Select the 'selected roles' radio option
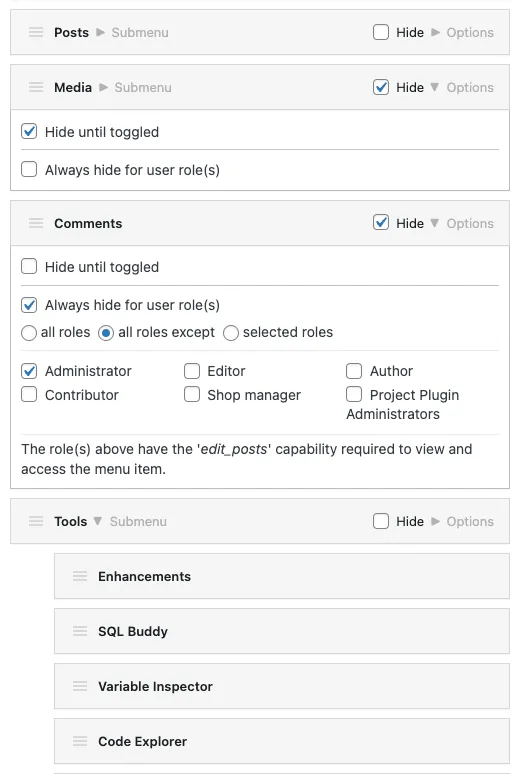 click(231, 333)
